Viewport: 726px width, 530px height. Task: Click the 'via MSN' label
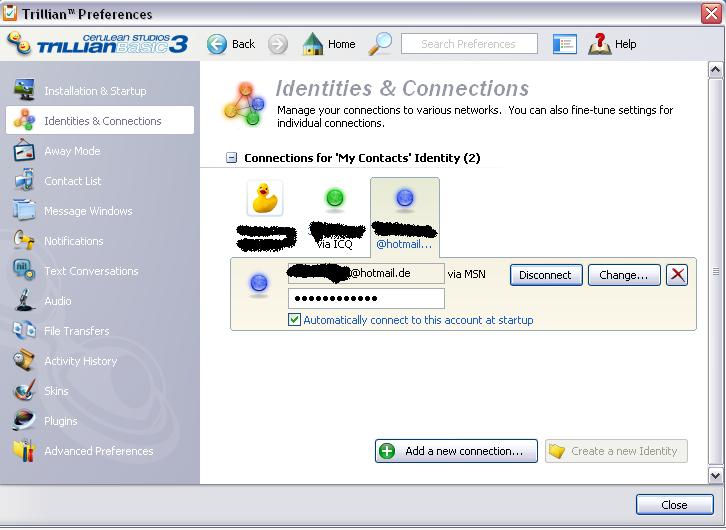pos(467,274)
